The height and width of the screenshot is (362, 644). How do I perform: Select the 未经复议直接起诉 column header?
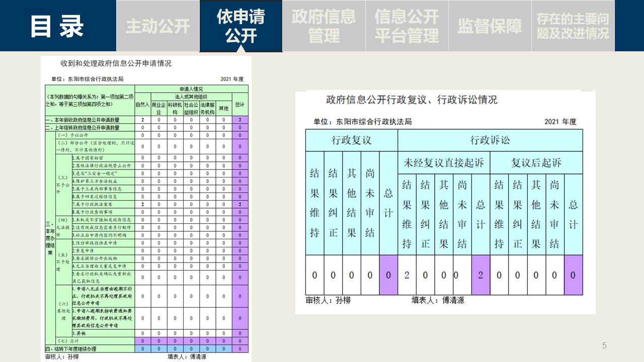[x=443, y=163]
